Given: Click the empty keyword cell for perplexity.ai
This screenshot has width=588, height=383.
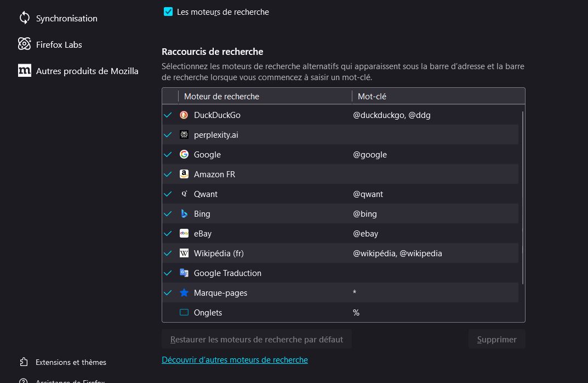Looking at the screenshot, I should [435, 134].
